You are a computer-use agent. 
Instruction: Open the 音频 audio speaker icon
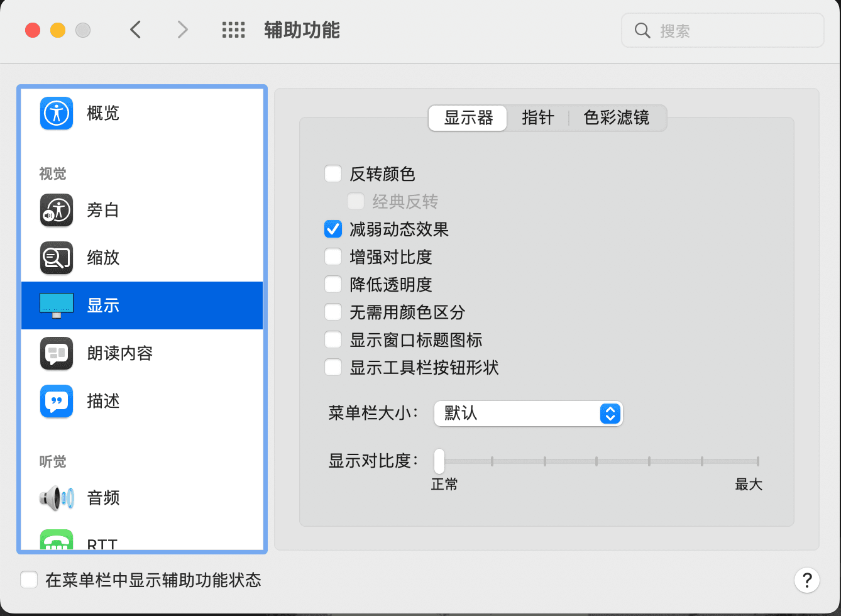click(x=57, y=498)
